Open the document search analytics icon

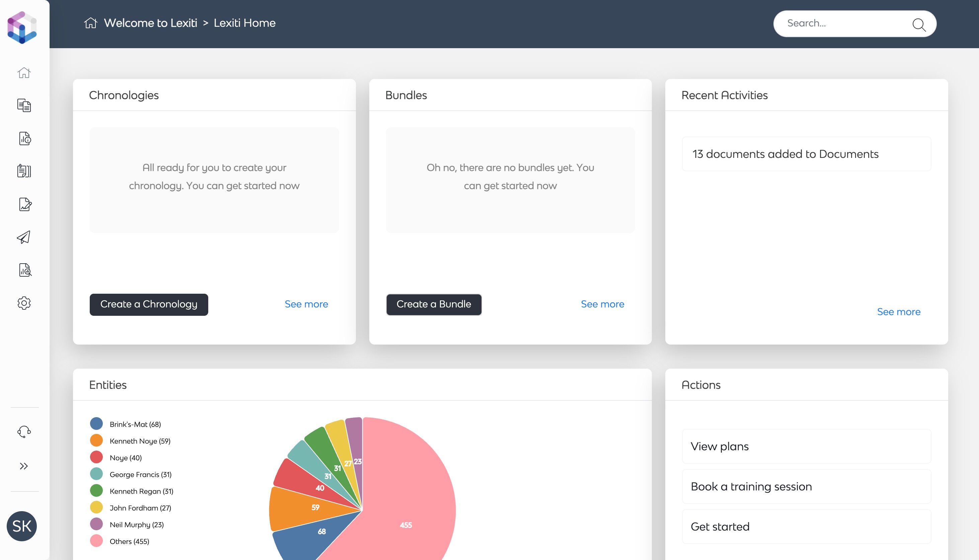[25, 270]
